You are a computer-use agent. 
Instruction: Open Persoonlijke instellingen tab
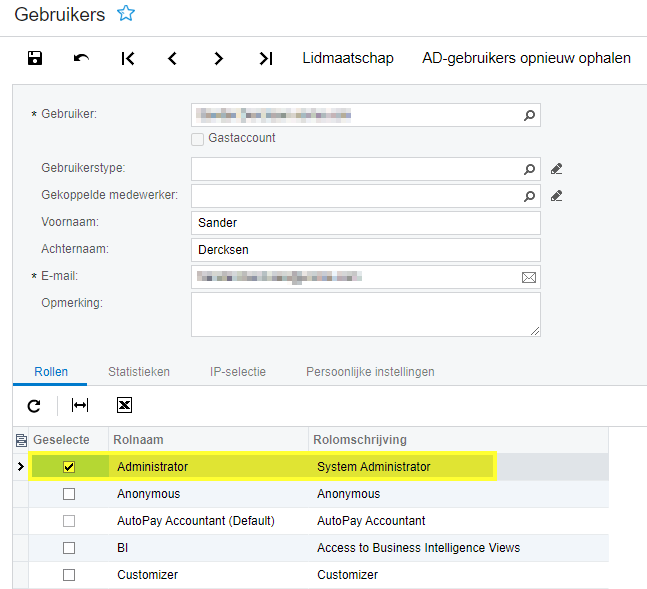[370, 372]
